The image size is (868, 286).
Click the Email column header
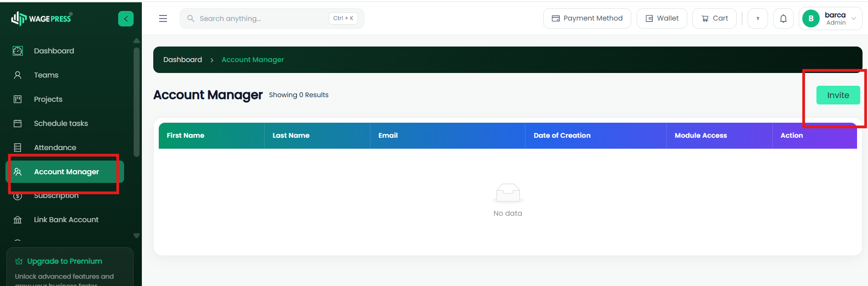coord(448,135)
